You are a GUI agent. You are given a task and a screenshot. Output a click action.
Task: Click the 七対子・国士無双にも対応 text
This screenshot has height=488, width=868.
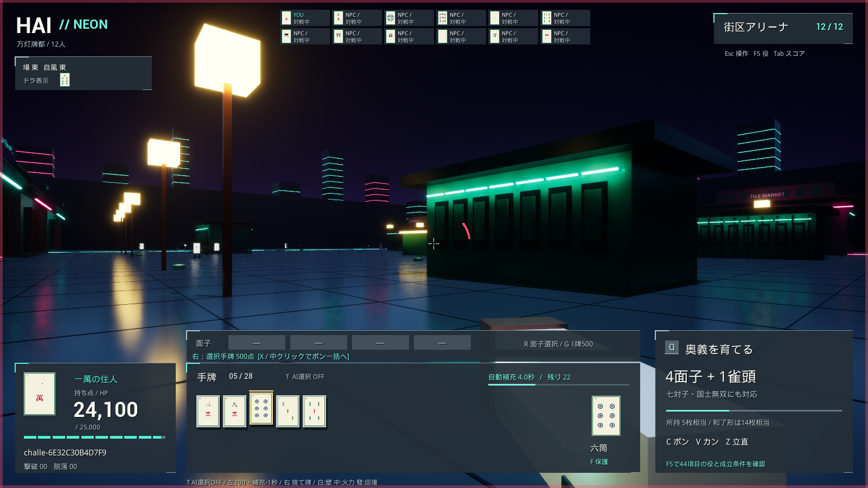tap(712, 394)
